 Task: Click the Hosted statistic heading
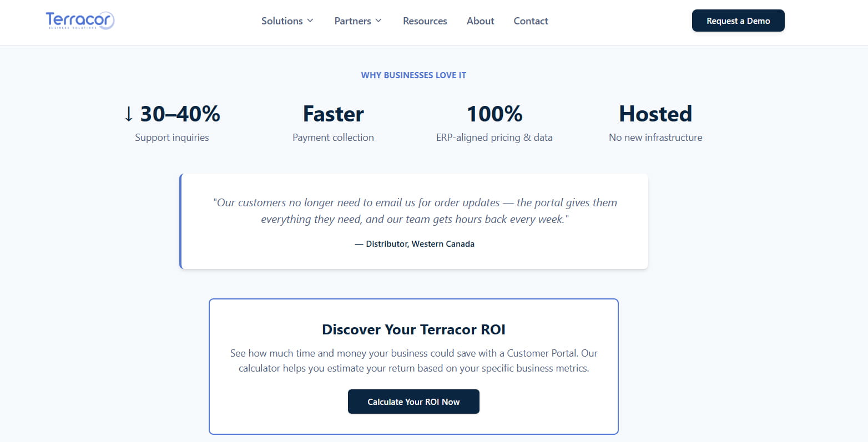point(655,114)
